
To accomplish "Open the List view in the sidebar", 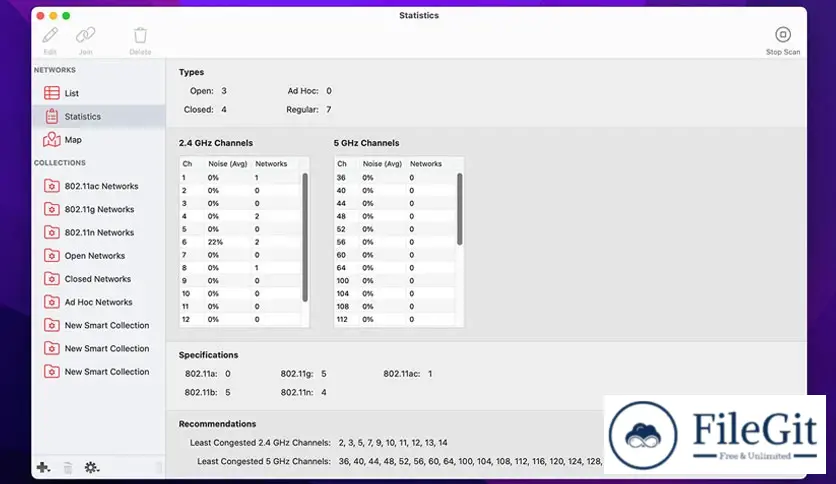I will tap(99, 93).
